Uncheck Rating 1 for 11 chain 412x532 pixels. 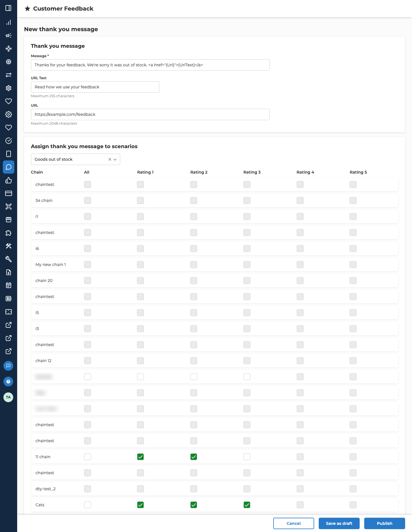140,457
